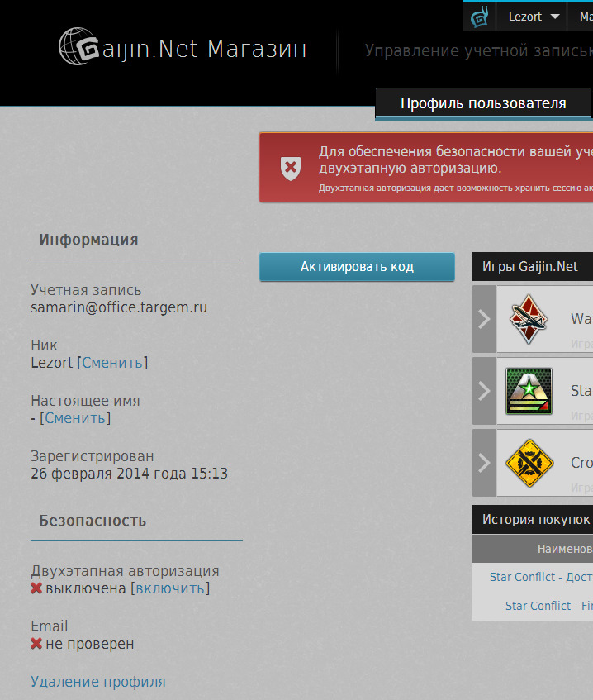
Task: Click включить link for two-step authorization
Action: click(x=170, y=588)
